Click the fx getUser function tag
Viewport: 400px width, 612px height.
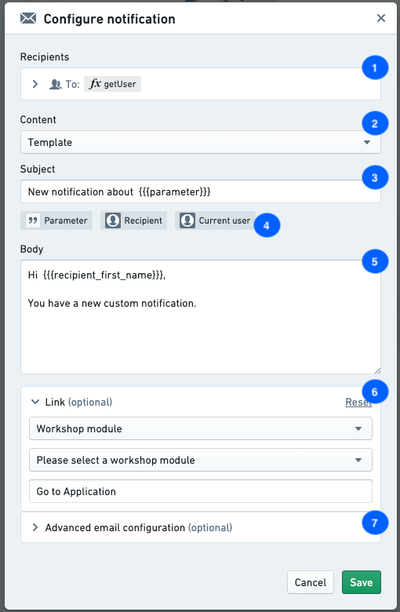(112, 84)
